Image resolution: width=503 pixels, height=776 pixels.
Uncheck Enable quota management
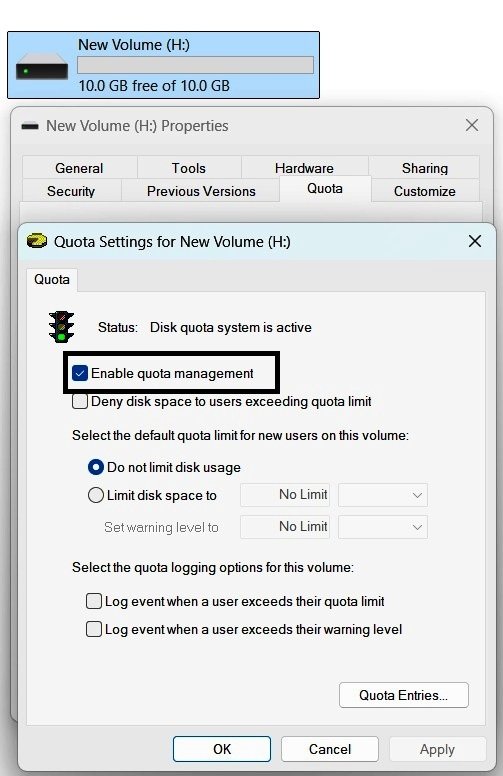pos(80,373)
